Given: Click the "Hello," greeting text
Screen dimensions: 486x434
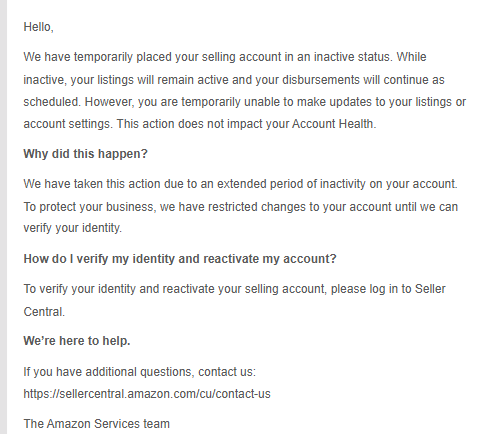Looking at the screenshot, I should (x=38, y=27).
